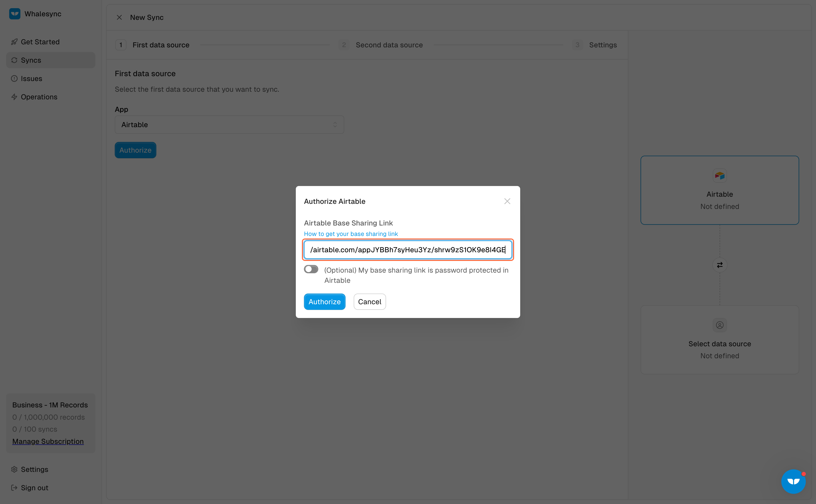Click the Settings gear icon in sidebar
This screenshot has width=816, height=504.
(x=14, y=469)
